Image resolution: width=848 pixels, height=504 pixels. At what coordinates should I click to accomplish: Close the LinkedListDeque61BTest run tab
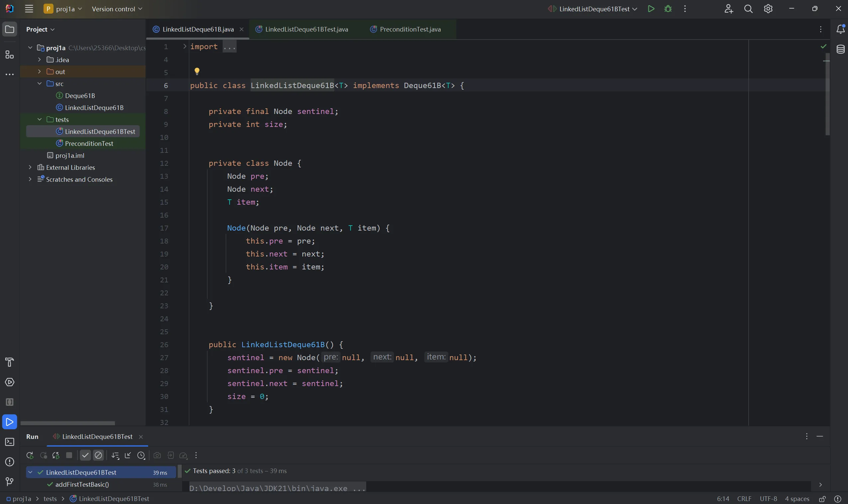coord(141,437)
